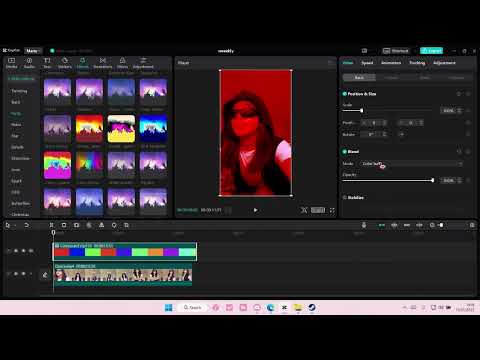Open the Player panel menu icon
Screen dimensions: 480x360
click(x=330, y=63)
